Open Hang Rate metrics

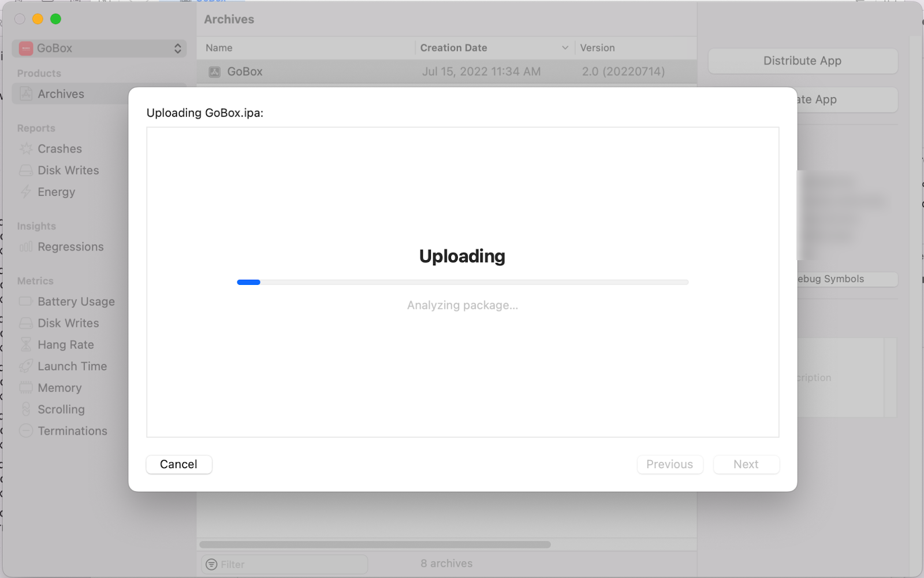click(x=66, y=344)
